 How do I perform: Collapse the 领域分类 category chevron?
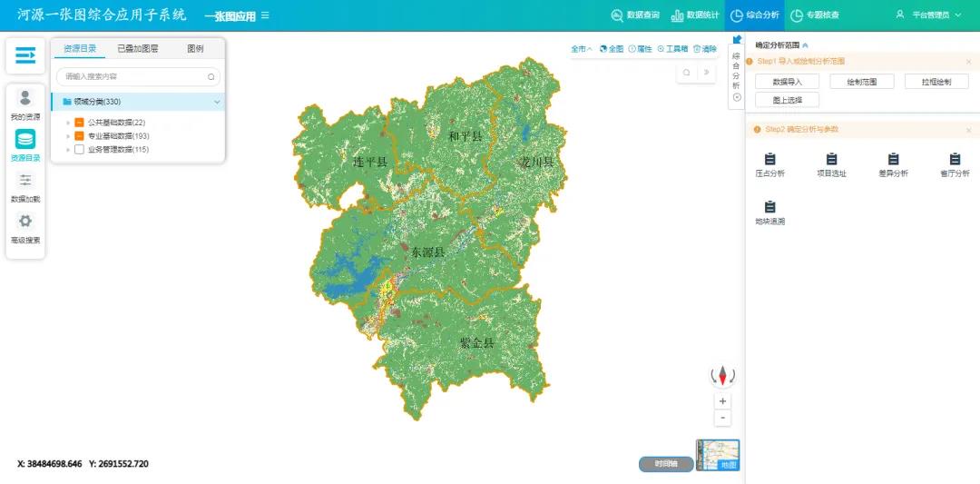(x=217, y=102)
